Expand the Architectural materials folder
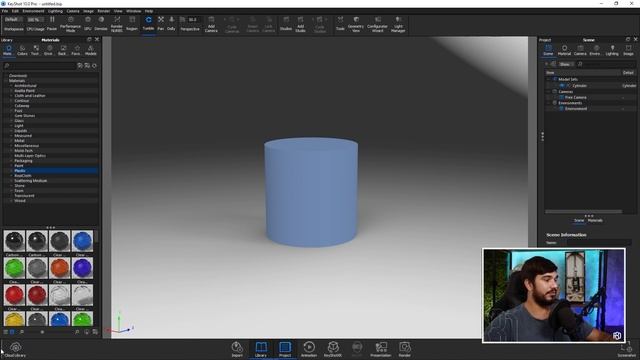The image size is (640, 360). pos(11,86)
